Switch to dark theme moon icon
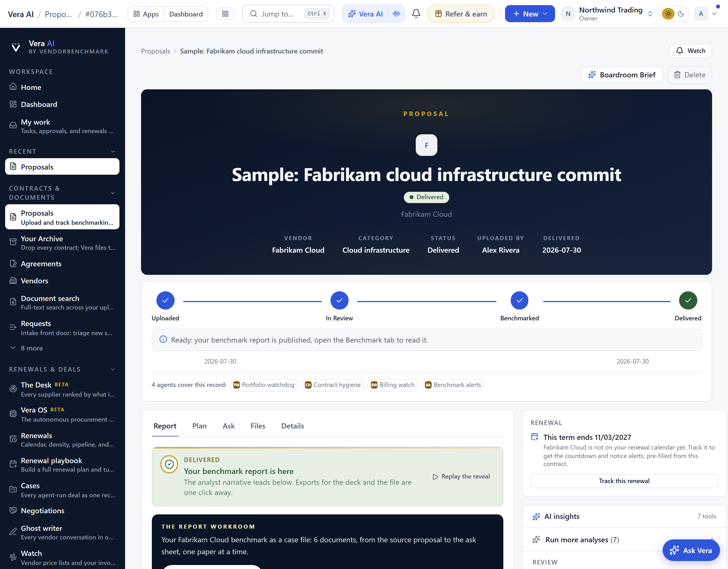This screenshot has height=569, width=728. (681, 14)
